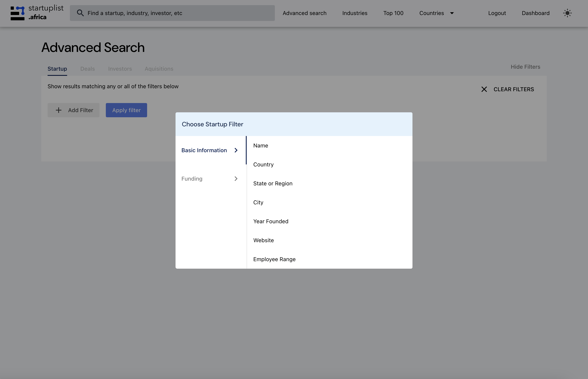The width and height of the screenshot is (588, 379).
Task: Click the X icon next to Clear Filters
Action: 484,89
